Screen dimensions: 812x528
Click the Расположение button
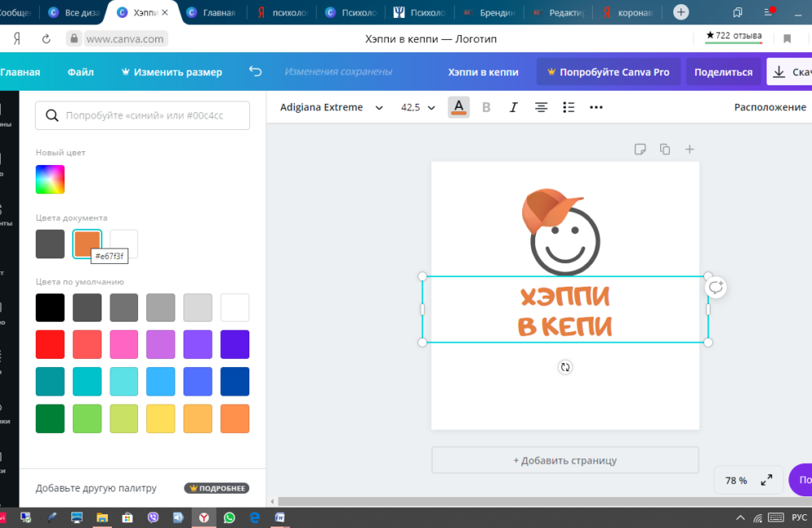point(770,107)
